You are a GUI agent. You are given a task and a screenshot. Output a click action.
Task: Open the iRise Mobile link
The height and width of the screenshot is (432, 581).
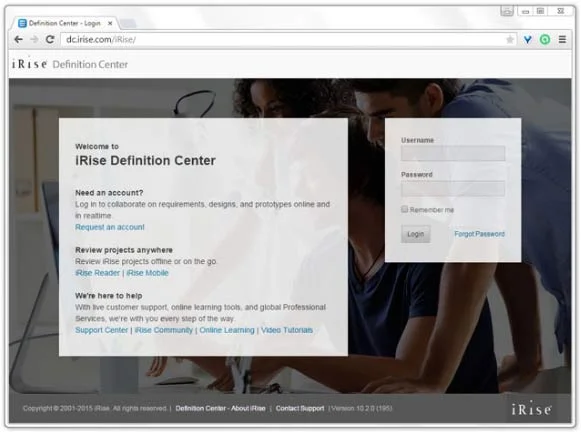point(147,273)
